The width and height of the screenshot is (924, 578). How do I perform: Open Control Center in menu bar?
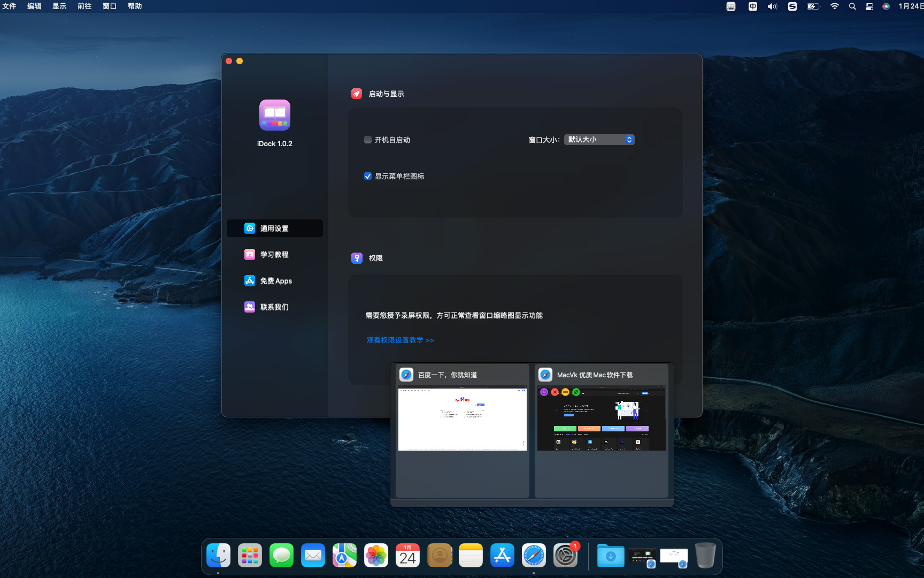(869, 6)
